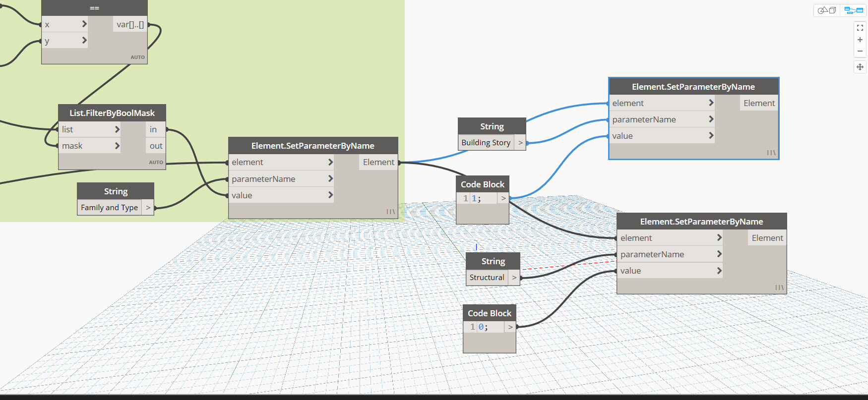The width and height of the screenshot is (868, 400).
Task: Click the Structural text field
Action: pos(487,278)
